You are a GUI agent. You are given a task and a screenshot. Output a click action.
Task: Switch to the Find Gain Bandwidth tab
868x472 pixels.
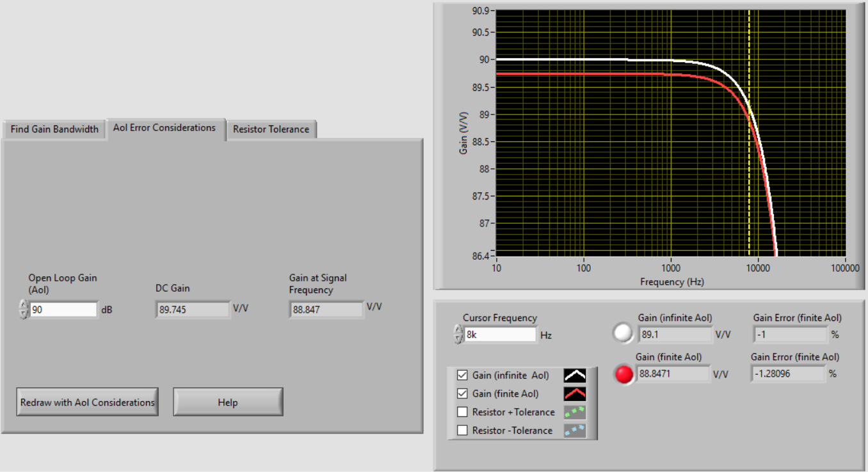coord(54,129)
